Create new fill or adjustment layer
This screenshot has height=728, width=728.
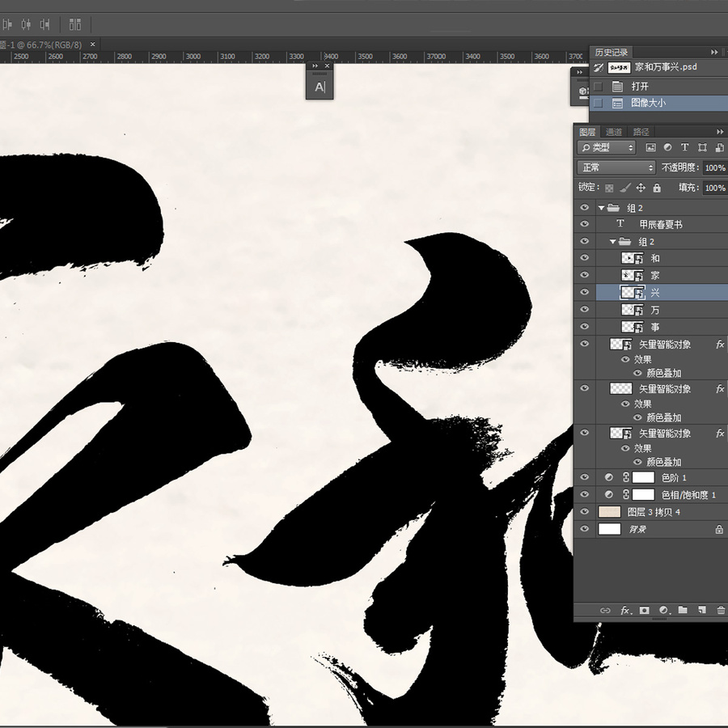[664, 610]
